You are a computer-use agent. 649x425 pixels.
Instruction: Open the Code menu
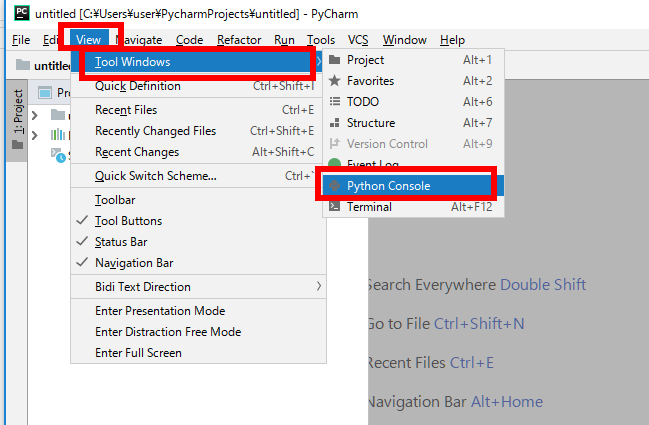click(189, 40)
